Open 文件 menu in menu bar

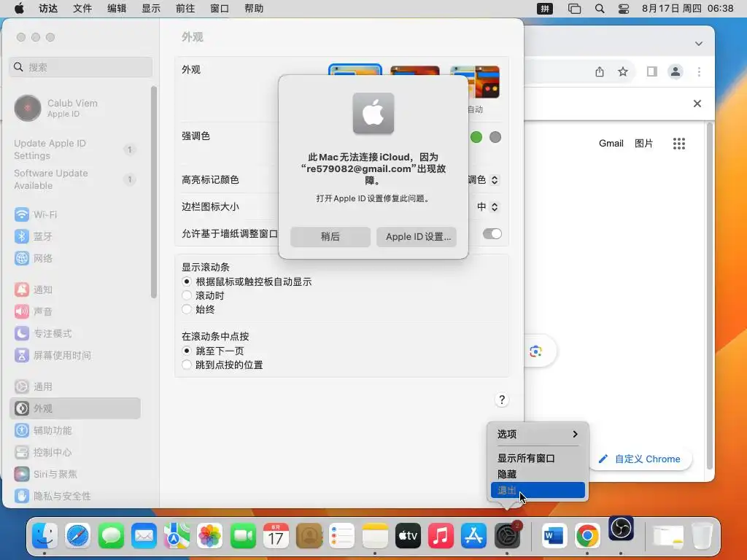pyautogui.click(x=82, y=9)
